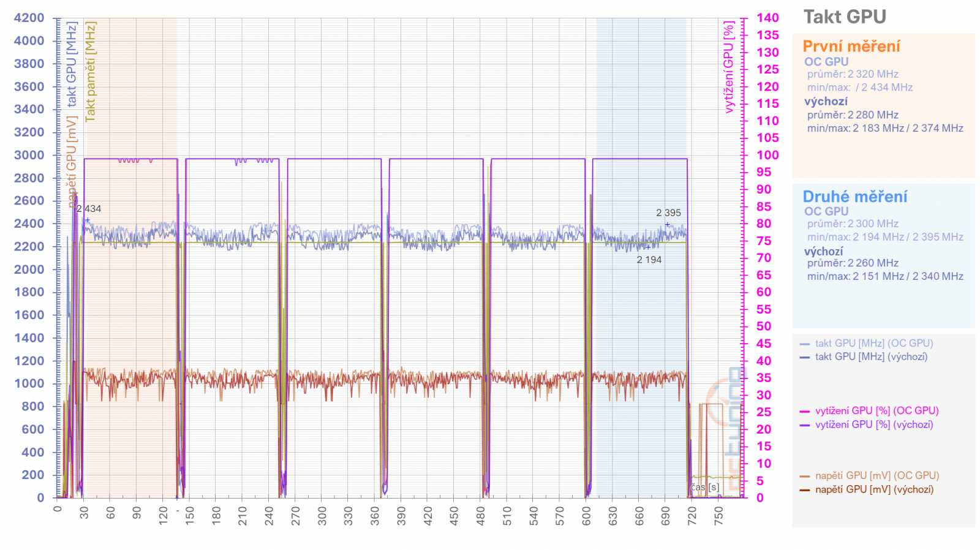Click the "2 434" peak data label
The image size is (980, 550).
89,209
